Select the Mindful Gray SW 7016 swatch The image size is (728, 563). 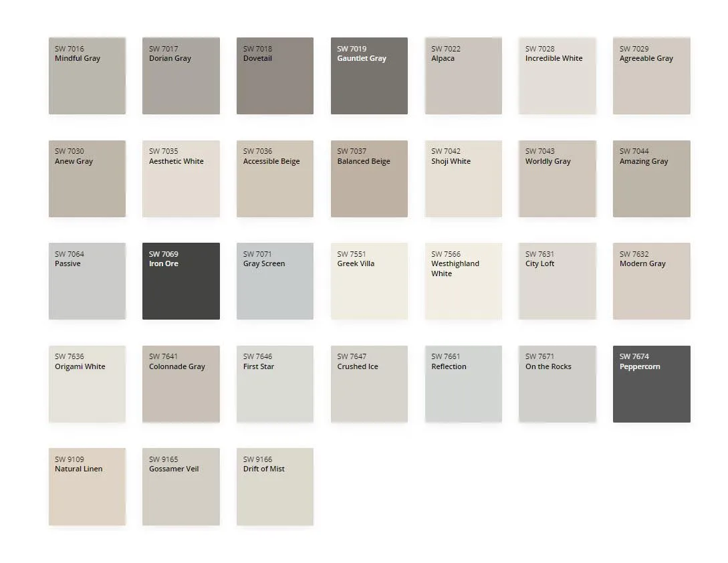tap(88, 76)
